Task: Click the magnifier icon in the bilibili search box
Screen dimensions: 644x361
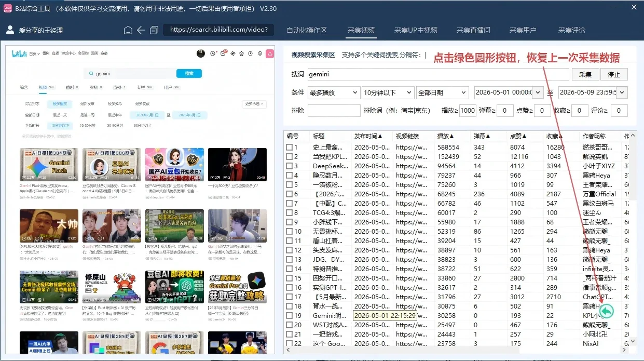Action: pyautogui.click(x=92, y=73)
